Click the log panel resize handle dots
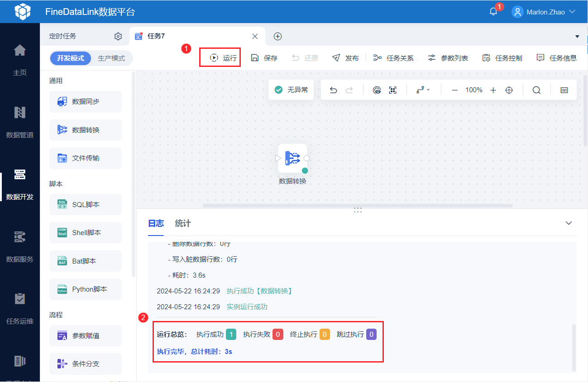Screen dimensions: 588x382 tap(358, 210)
